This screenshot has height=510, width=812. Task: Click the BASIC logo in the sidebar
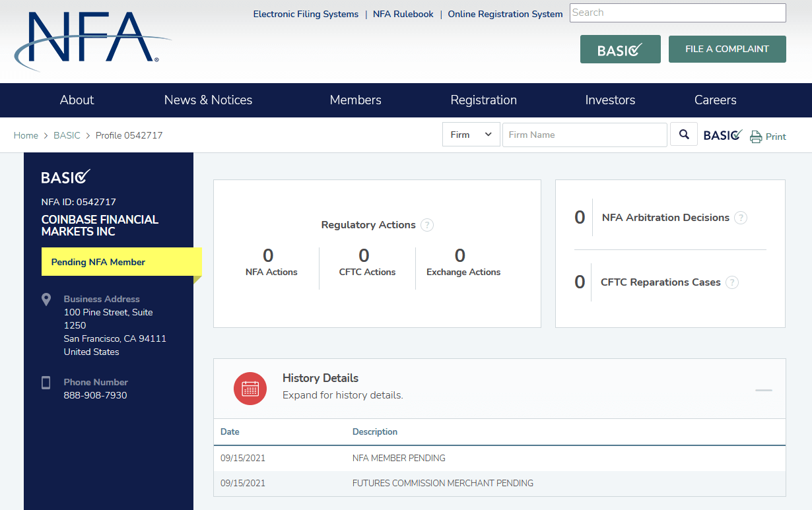point(66,177)
